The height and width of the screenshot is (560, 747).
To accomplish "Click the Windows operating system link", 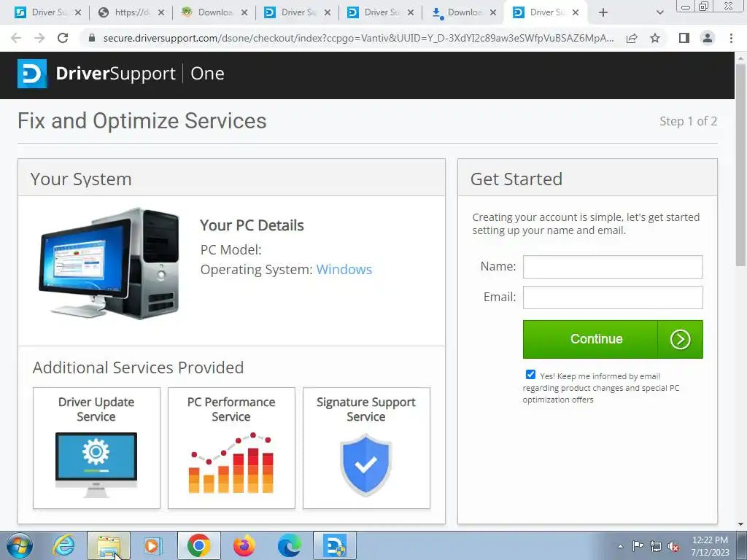I will [x=344, y=270].
